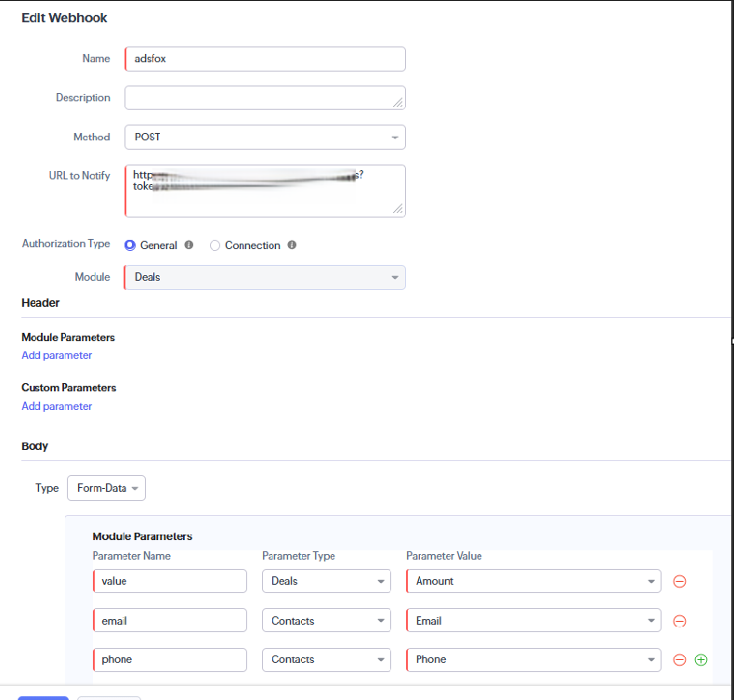Open Parameter Value dropdown showing Amount
Viewport: 734px width, 700px height.
pyautogui.click(x=533, y=581)
